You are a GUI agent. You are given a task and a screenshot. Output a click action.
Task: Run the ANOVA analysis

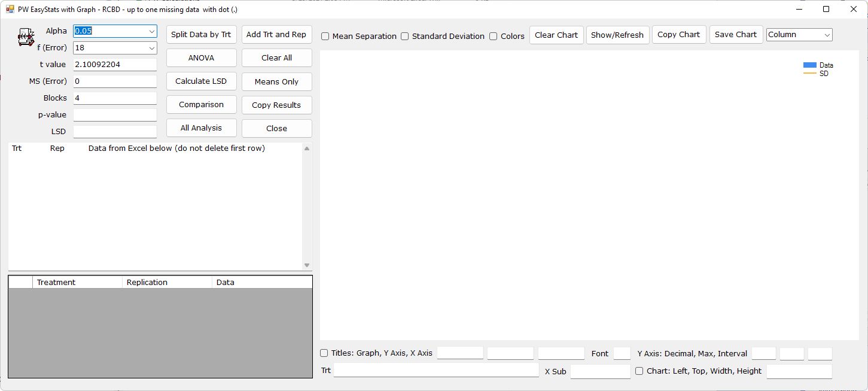201,57
